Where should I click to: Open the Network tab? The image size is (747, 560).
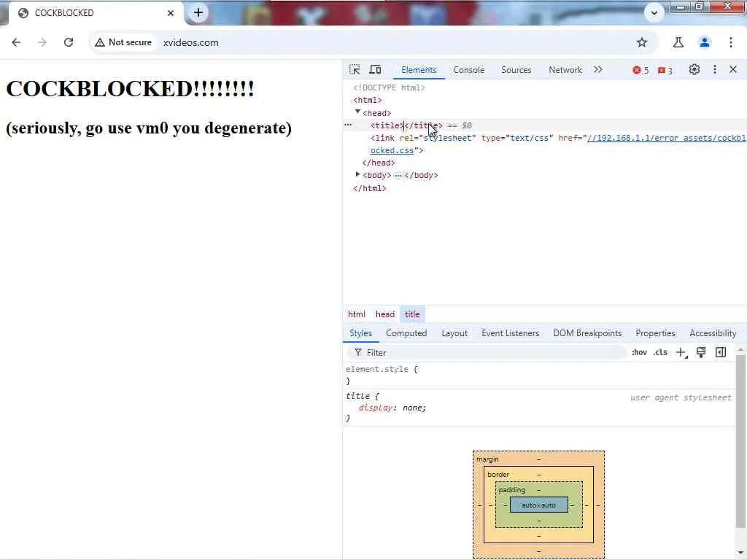pos(565,70)
